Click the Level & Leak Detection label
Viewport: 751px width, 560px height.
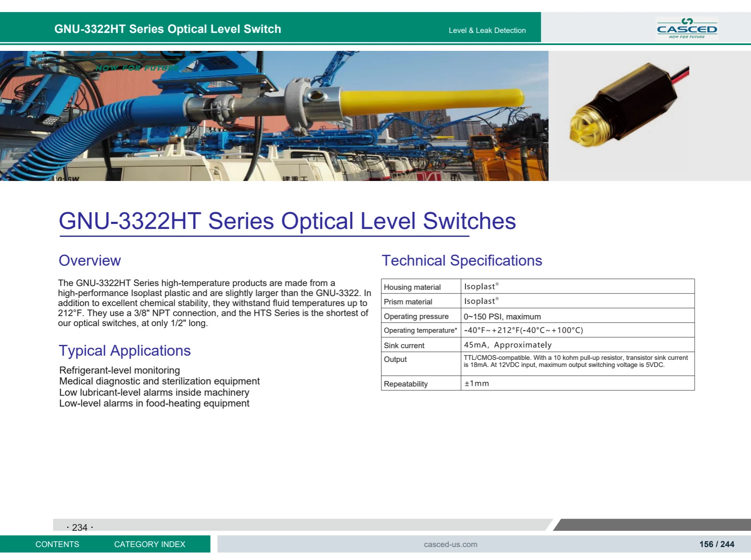(487, 30)
